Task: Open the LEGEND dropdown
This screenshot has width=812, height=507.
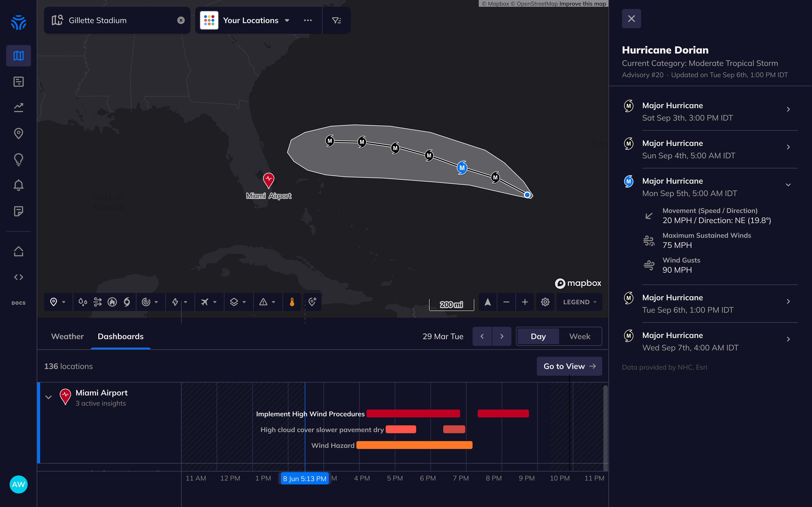Action: pos(579,302)
